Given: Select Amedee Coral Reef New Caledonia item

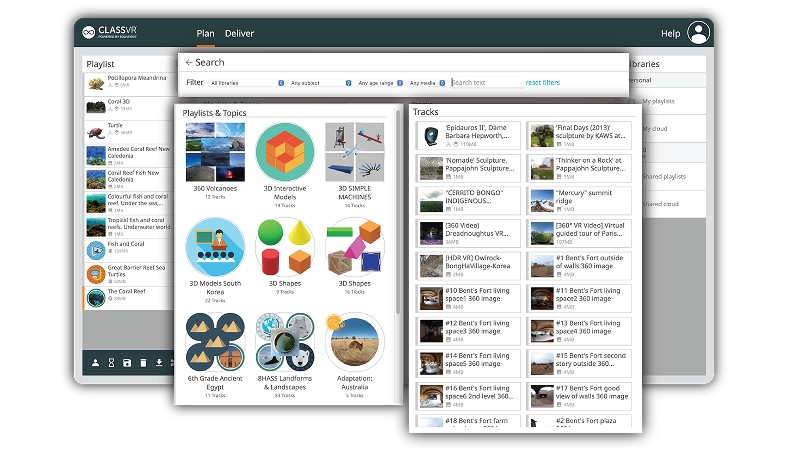Looking at the screenshot, I should point(129,155).
